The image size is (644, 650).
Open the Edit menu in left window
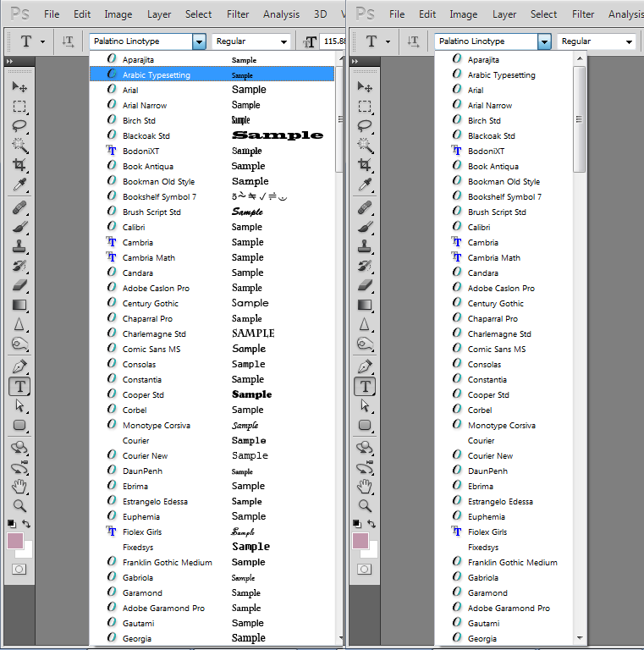pos(82,14)
